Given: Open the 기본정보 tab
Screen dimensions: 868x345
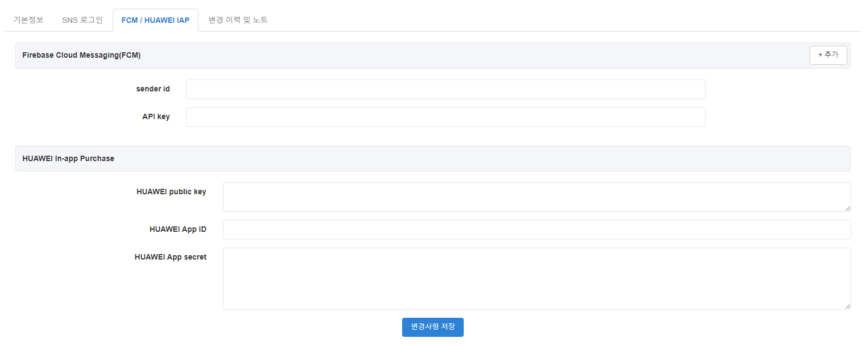Looking at the screenshot, I should click(x=28, y=20).
